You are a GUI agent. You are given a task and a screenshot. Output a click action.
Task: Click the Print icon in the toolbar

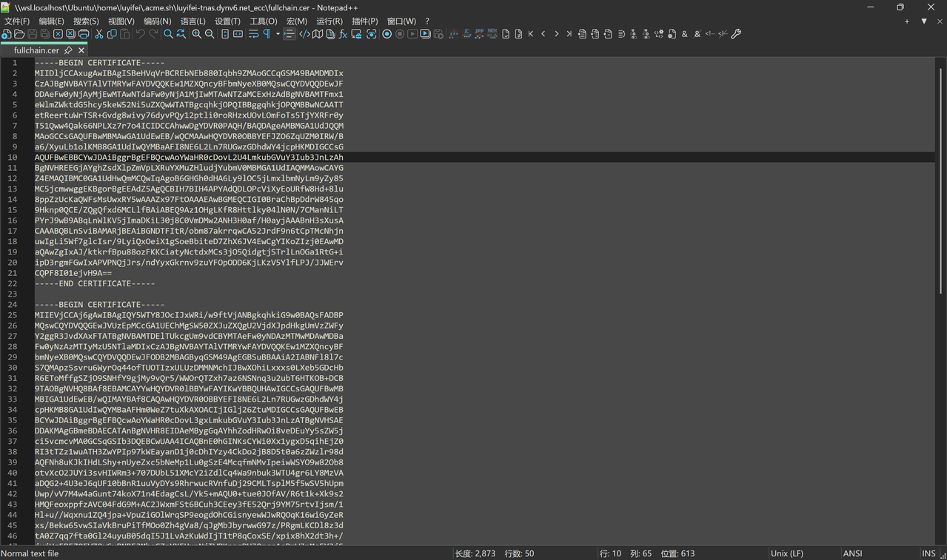[x=84, y=34]
